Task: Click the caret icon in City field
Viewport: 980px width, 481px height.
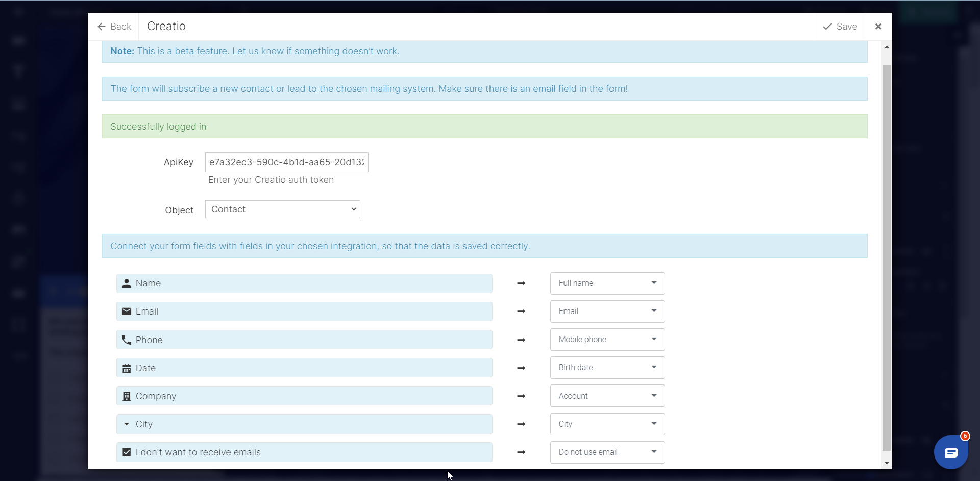Action: [127, 424]
